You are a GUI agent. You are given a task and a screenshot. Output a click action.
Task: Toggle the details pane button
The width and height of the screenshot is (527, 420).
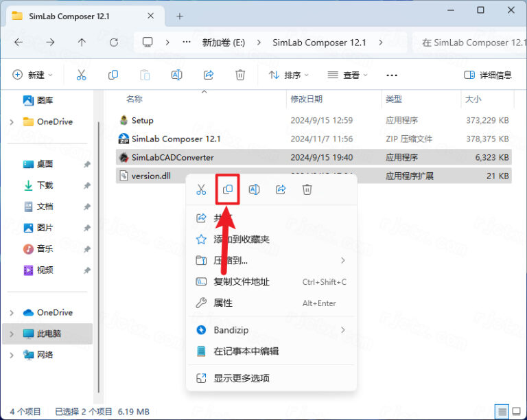[x=488, y=75]
